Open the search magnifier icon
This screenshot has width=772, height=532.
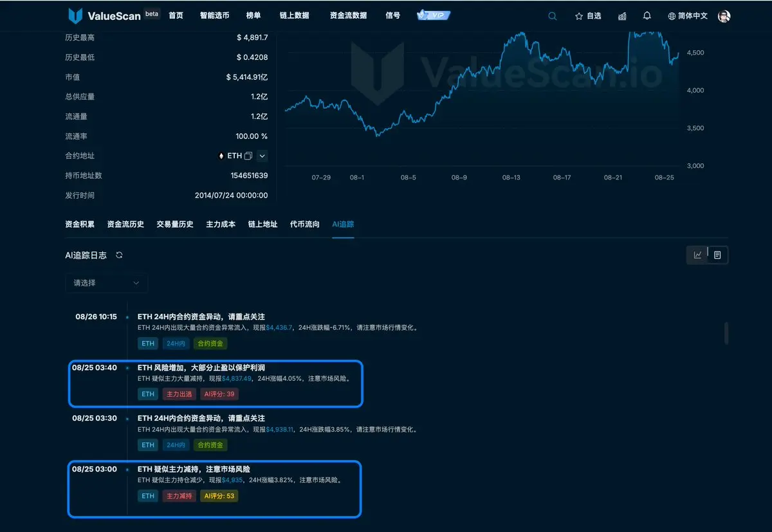coord(552,16)
